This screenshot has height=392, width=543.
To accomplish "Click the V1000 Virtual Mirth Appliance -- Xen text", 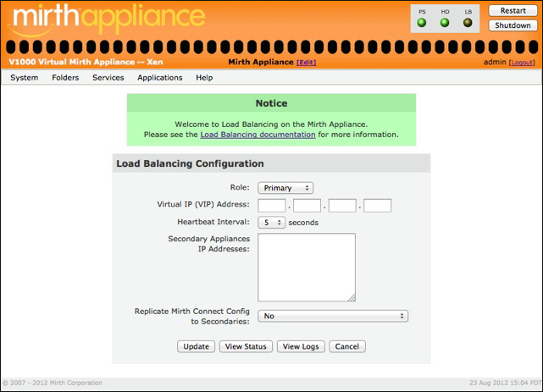I will click(x=86, y=62).
